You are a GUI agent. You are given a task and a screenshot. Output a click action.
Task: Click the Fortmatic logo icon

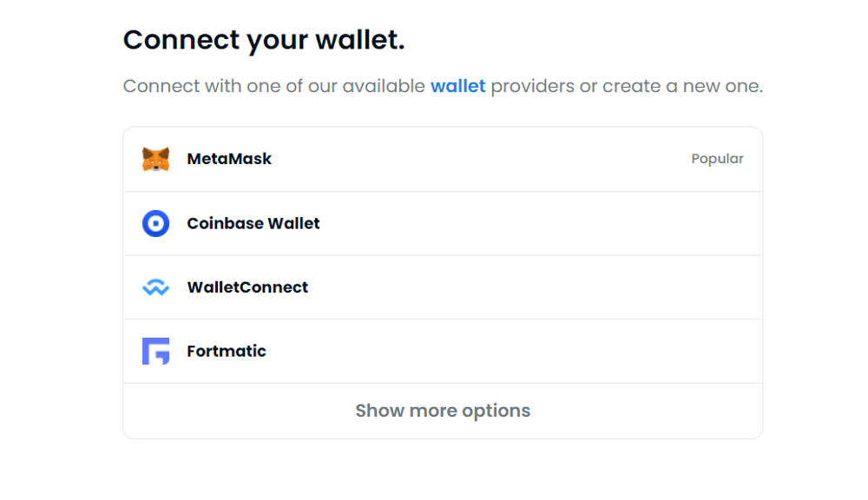[x=156, y=351]
